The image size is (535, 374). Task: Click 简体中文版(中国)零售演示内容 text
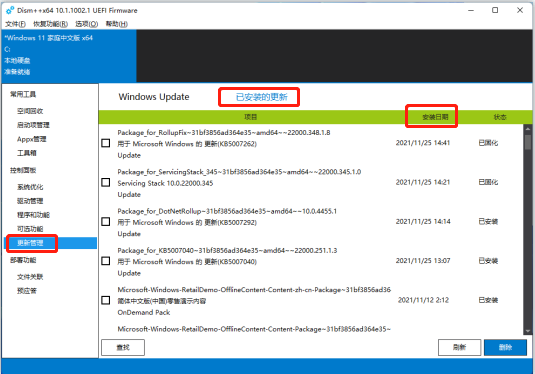[x=162, y=301]
